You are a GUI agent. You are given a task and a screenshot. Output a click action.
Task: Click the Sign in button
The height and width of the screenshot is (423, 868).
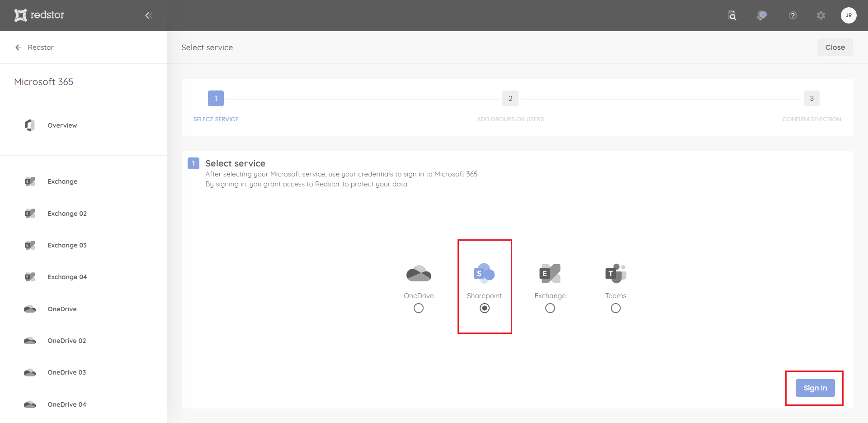point(815,388)
